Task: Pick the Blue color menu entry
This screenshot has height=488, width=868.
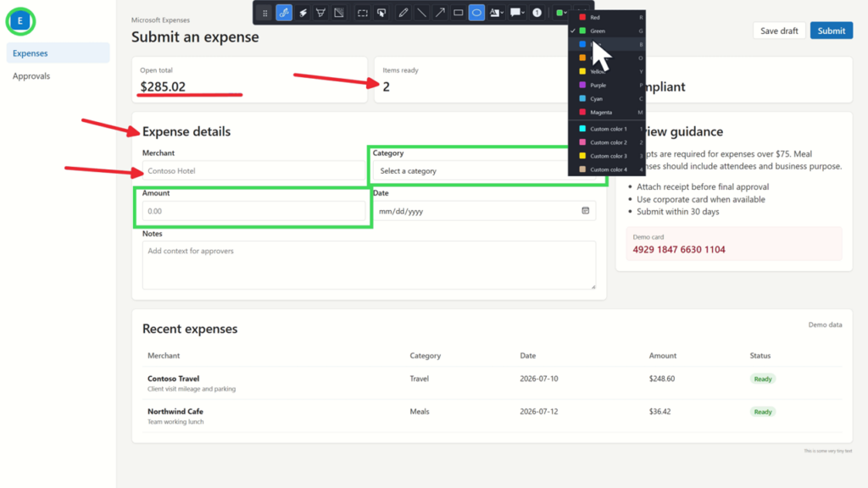Action: point(607,44)
